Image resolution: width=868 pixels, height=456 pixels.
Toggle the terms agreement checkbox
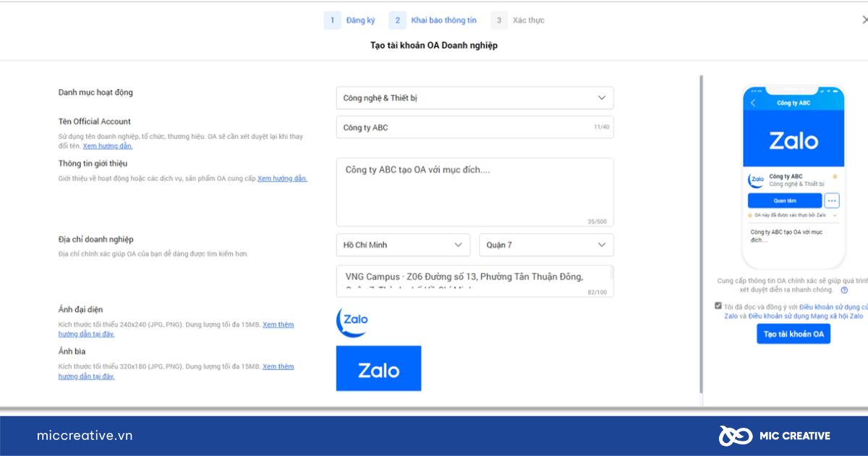[718, 305]
